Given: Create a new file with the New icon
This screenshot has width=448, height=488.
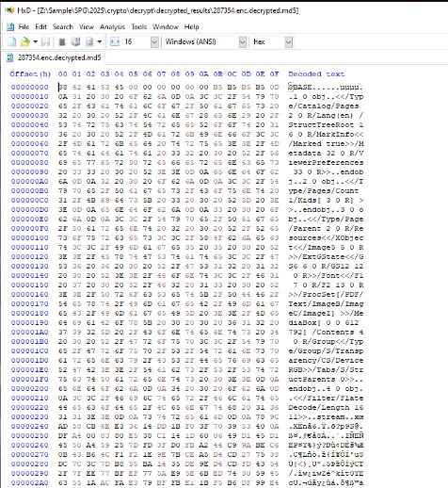Looking at the screenshot, I should coord(12,41).
